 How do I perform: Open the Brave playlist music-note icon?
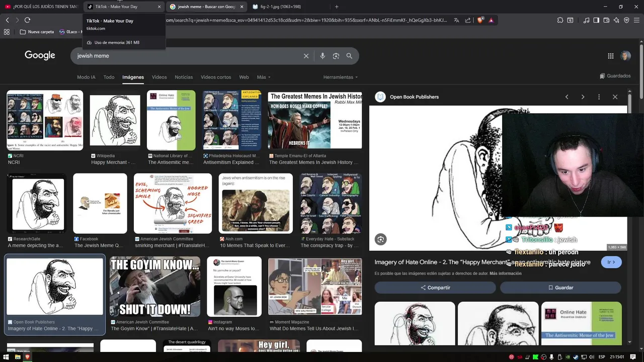pyautogui.click(x=586, y=20)
